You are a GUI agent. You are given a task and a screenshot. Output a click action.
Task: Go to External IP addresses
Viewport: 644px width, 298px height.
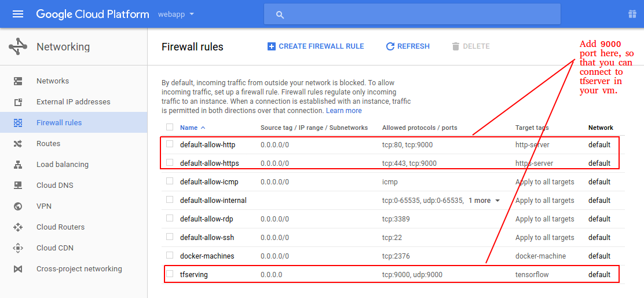point(74,102)
